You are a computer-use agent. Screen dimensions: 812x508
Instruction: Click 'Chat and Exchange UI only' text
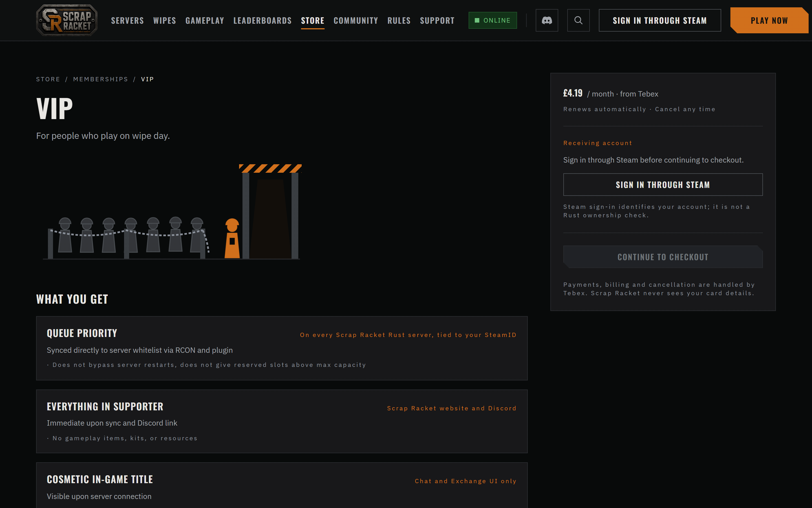[465, 481]
